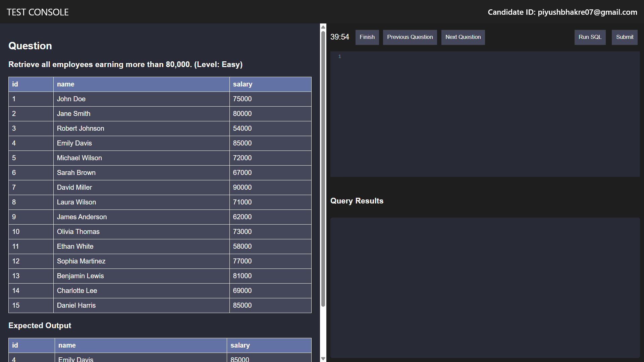Select the 'Robert Johnson' name cell

point(142,129)
